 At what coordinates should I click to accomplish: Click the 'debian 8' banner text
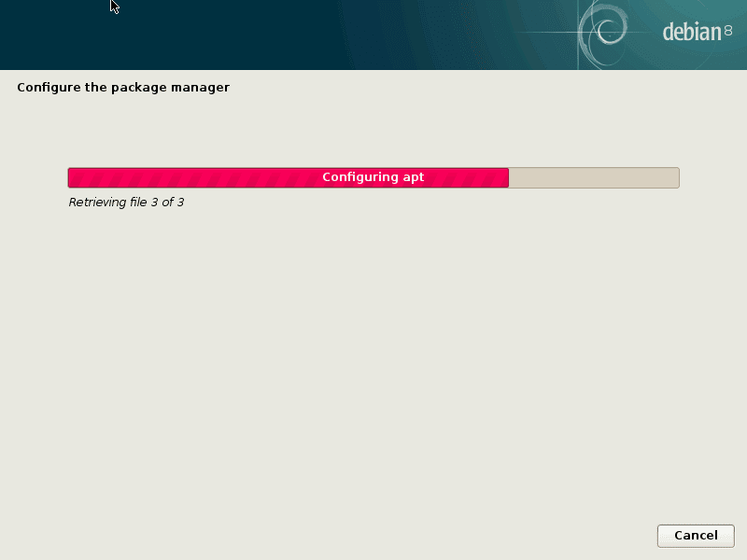(697, 32)
